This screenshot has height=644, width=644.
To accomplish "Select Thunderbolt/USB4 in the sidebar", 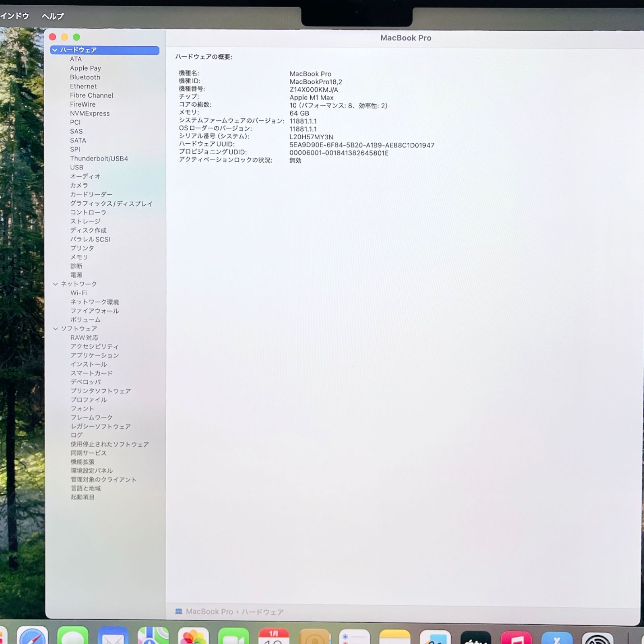I will click(99, 159).
